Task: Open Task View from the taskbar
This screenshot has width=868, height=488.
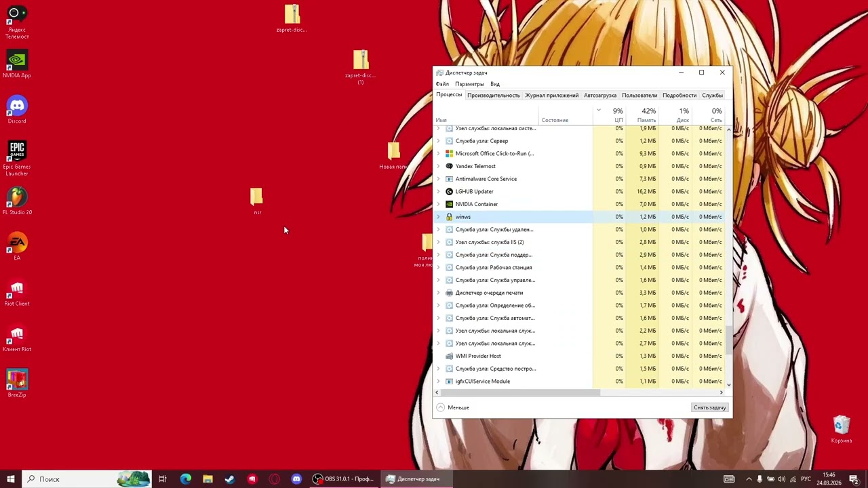Action: (163, 479)
